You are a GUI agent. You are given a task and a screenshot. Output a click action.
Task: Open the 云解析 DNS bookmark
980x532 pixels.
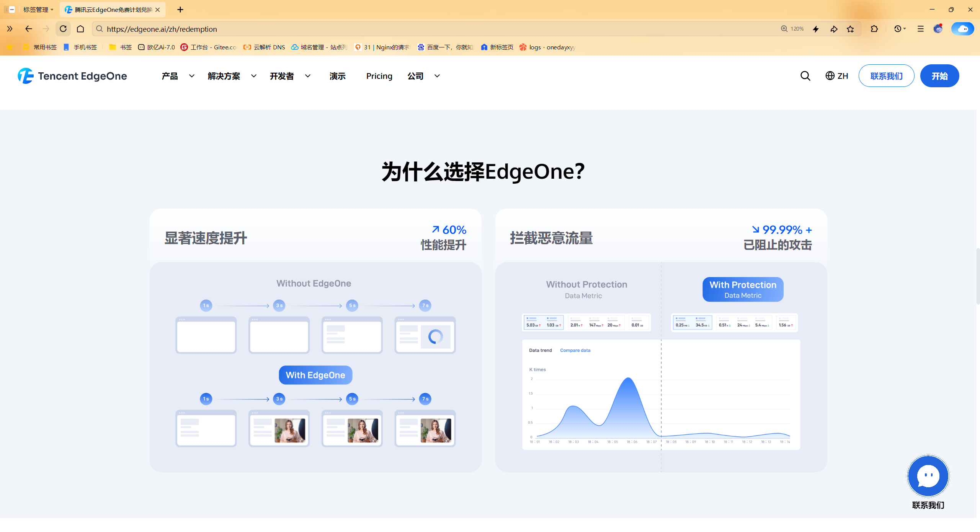pos(265,47)
